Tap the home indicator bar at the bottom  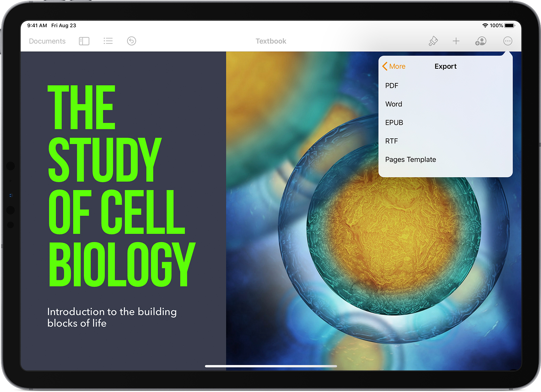(x=270, y=366)
